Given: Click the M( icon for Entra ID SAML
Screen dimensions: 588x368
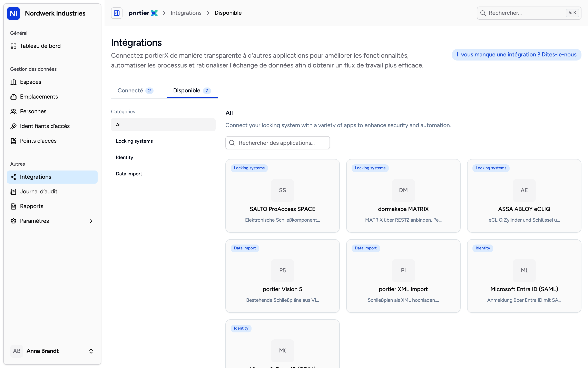Looking at the screenshot, I should 524,270.
